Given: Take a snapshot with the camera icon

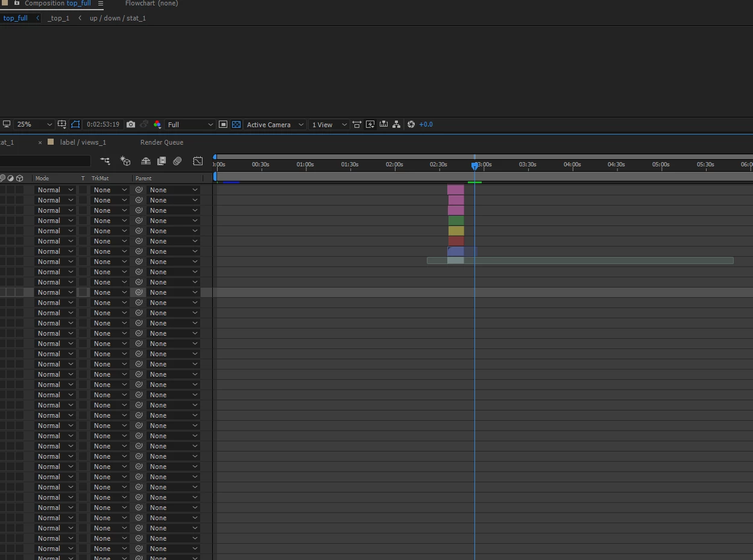Looking at the screenshot, I should point(131,124).
